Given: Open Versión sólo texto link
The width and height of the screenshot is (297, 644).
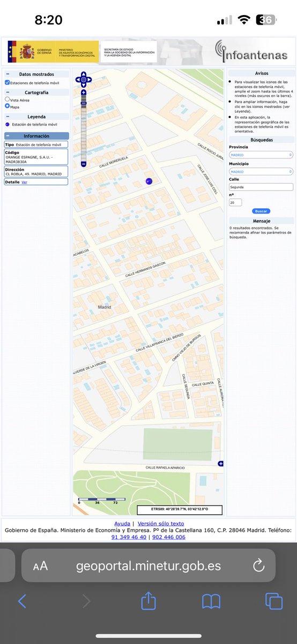Looking at the screenshot, I should [x=160, y=523].
